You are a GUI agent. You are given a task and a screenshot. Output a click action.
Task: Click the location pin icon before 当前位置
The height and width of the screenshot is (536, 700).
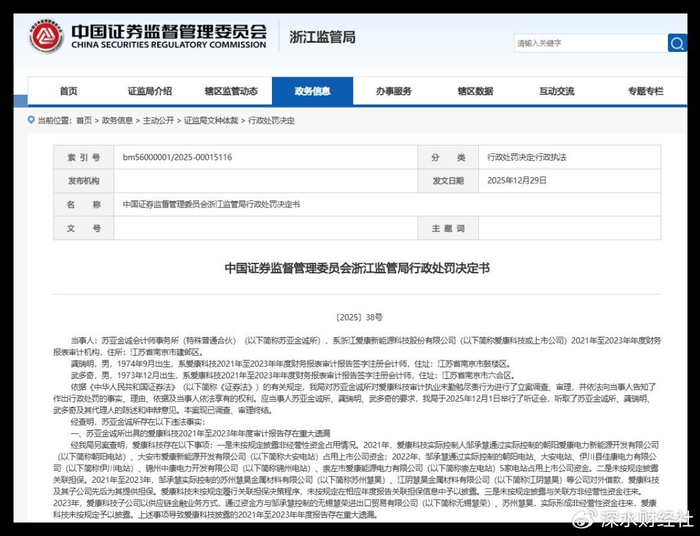31,120
